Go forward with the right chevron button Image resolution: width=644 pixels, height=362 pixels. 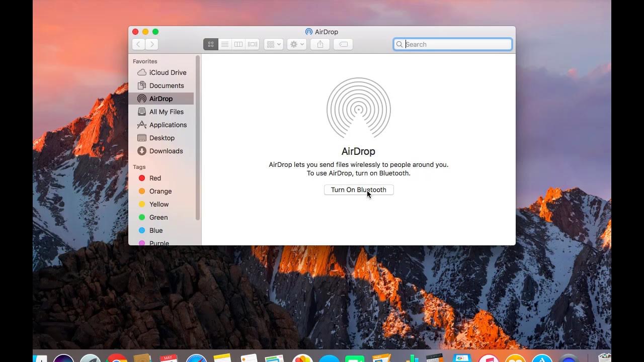coord(152,44)
